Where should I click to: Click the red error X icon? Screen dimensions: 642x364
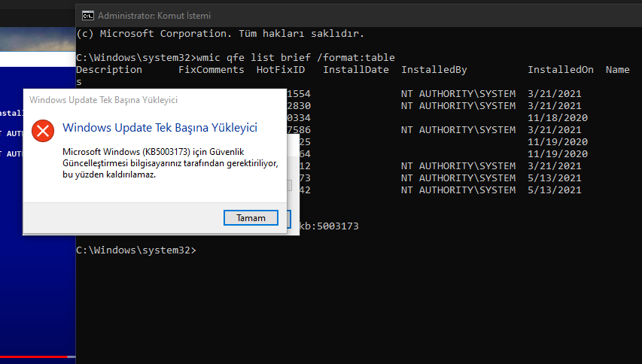(x=43, y=131)
